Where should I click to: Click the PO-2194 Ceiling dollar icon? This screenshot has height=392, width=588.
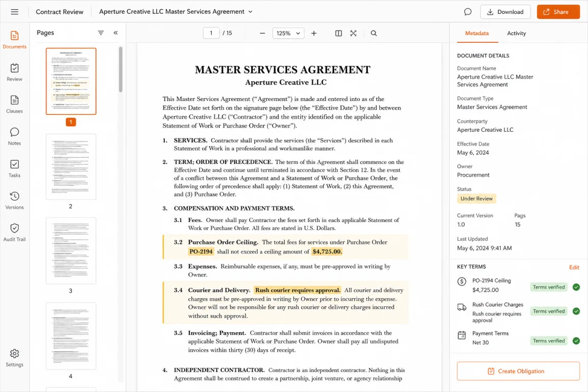click(461, 281)
